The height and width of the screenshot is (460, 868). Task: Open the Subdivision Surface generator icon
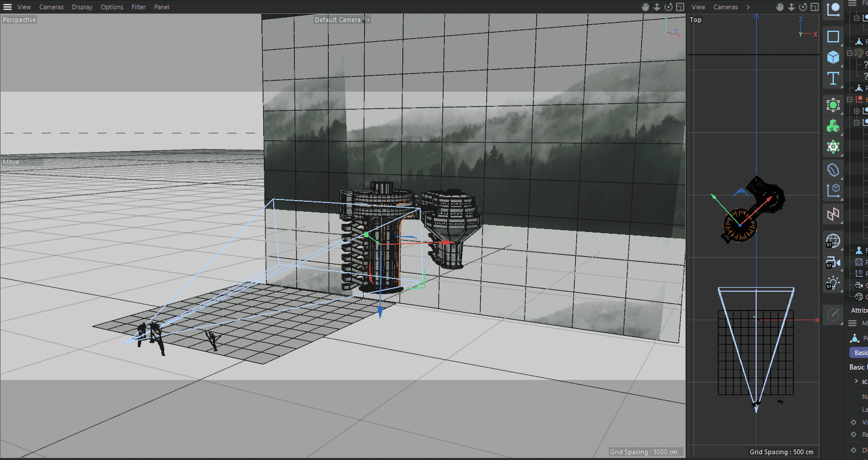pyautogui.click(x=833, y=105)
